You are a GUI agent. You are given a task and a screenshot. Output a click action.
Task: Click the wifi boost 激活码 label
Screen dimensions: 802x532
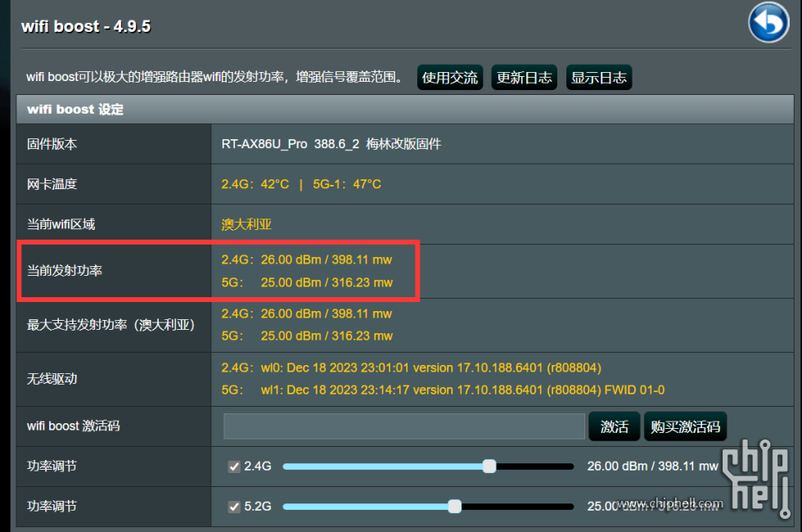[x=73, y=426]
